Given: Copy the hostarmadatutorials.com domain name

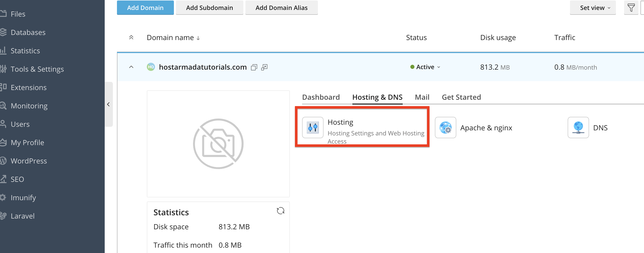Looking at the screenshot, I should tap(254, 67).
